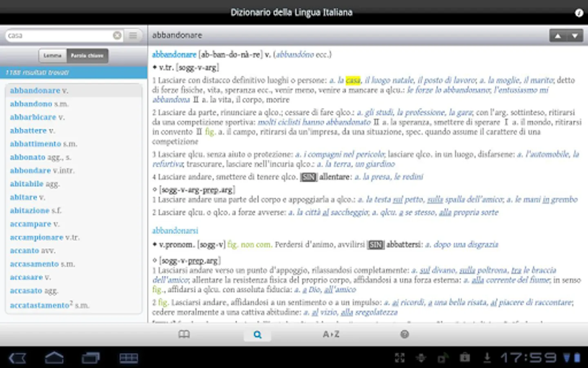Image resolution: width=588 pixels, height=368 pixels.
Task: Tap the download notification icon
Action: pyautogui.click(x=487, y=358)
